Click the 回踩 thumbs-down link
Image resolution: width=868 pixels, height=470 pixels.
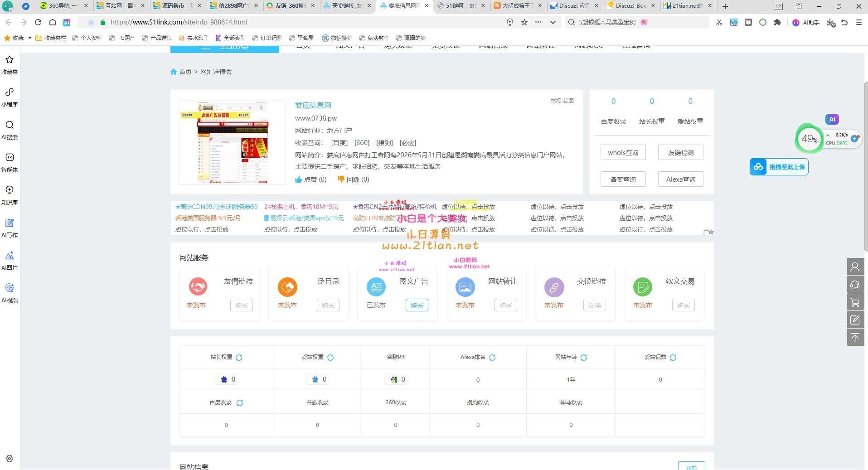(x=353, y=179)
